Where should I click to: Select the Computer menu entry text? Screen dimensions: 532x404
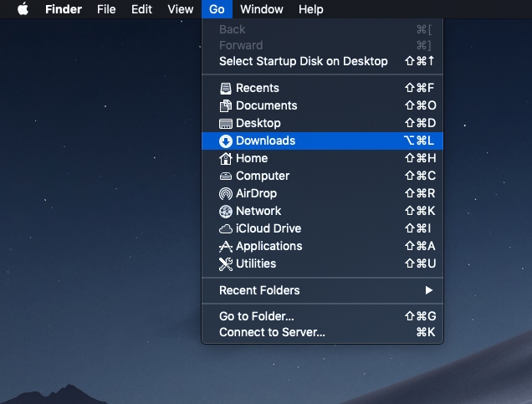pyautogui.click(x=263, y=176)
